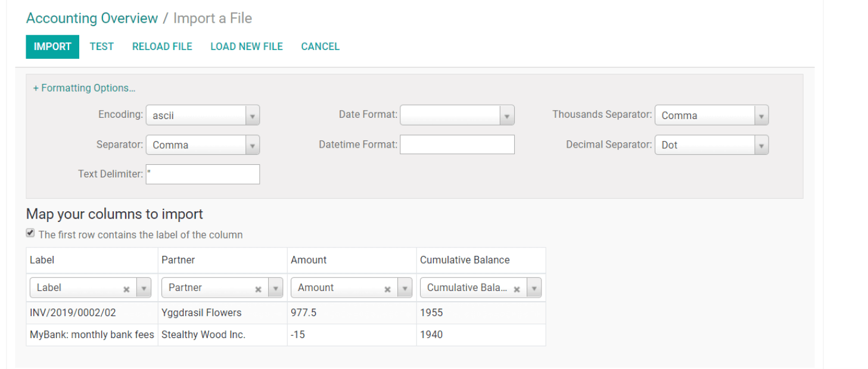Open the Thousands Separator dropdown

(711, 115)
